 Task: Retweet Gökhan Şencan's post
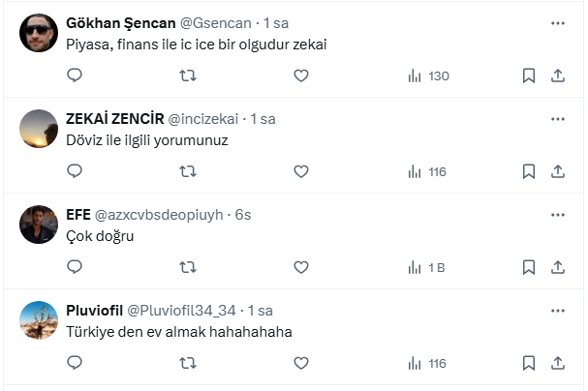188,75
